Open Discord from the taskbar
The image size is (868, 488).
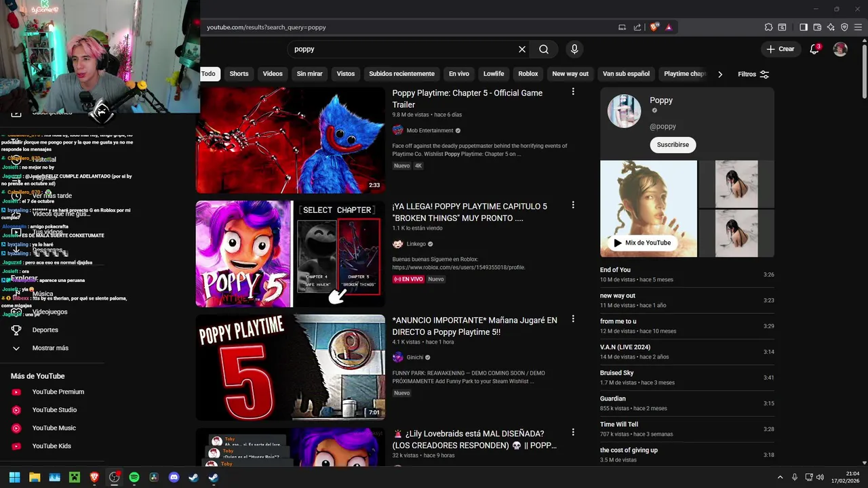(x=174, y=477)
